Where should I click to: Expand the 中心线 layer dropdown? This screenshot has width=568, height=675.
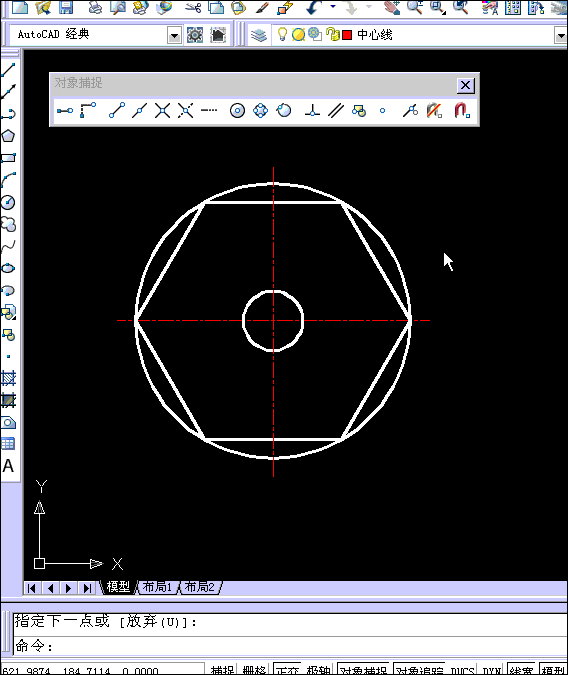click(561, 35)
